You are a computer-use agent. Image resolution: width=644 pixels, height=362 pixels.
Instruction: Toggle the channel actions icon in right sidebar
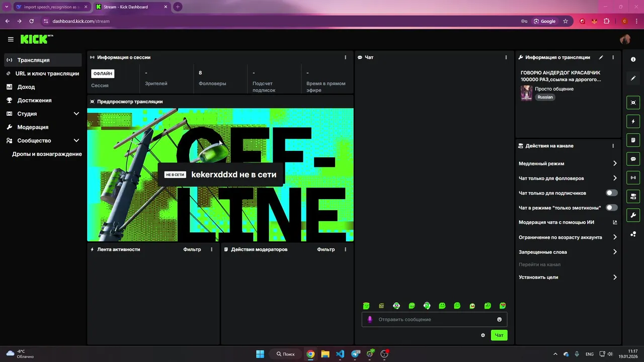pyautogui.click(x=633, y=196)
